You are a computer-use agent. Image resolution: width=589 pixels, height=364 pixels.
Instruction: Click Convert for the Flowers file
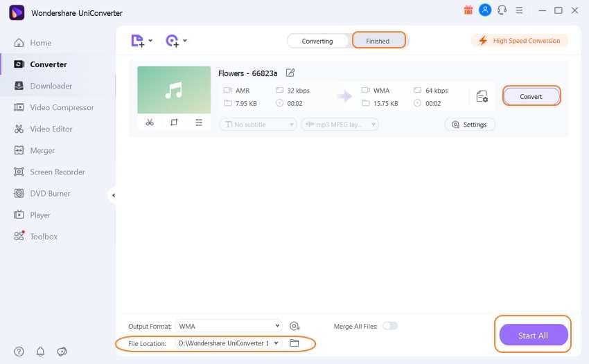click(x=531, y=96)
